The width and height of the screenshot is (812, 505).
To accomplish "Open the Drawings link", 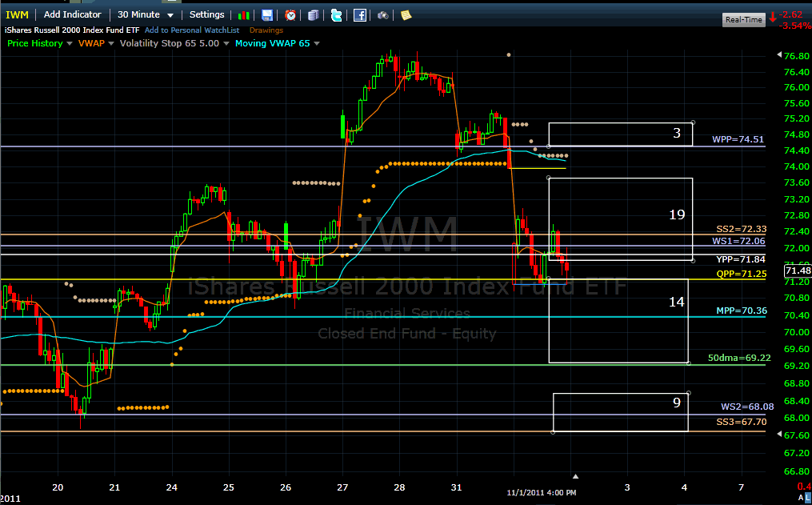I will click(x=266, y=30).
